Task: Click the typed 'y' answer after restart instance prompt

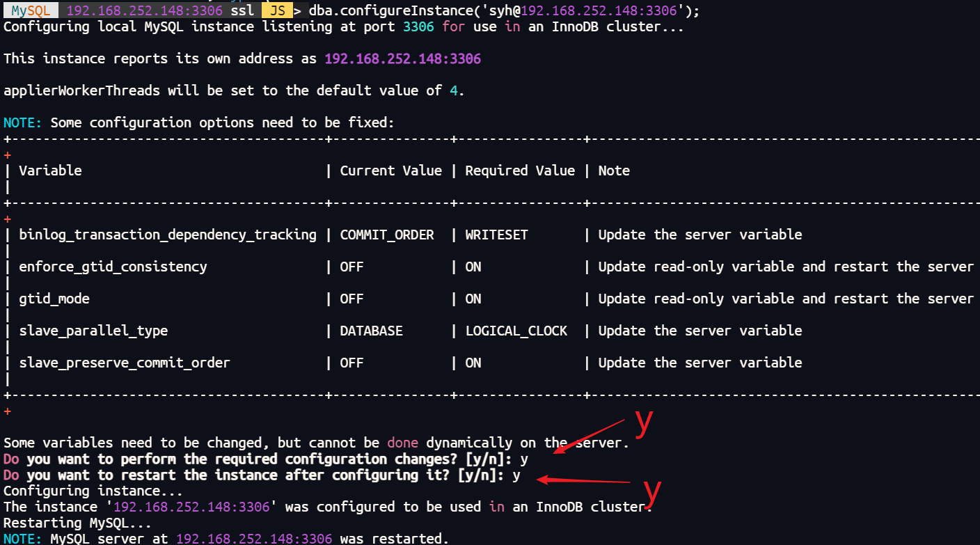Action: point(516,476)
